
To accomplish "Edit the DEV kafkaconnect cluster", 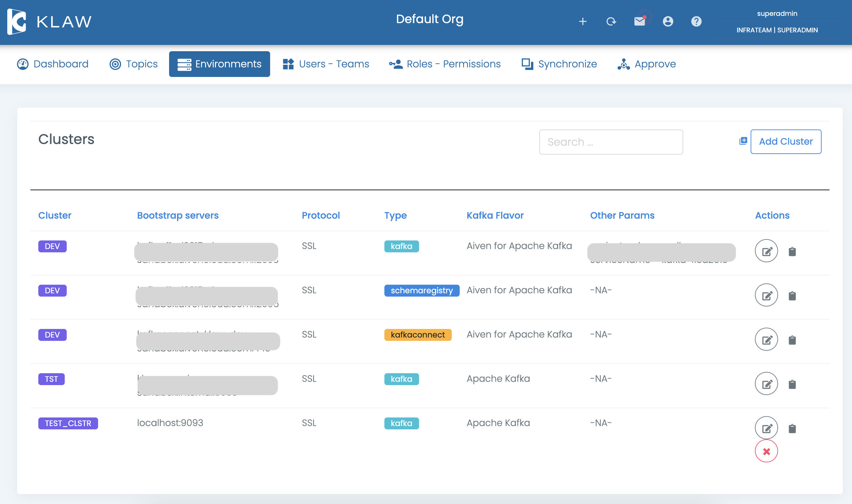I will pyautogui.click(x=766, y=339).
